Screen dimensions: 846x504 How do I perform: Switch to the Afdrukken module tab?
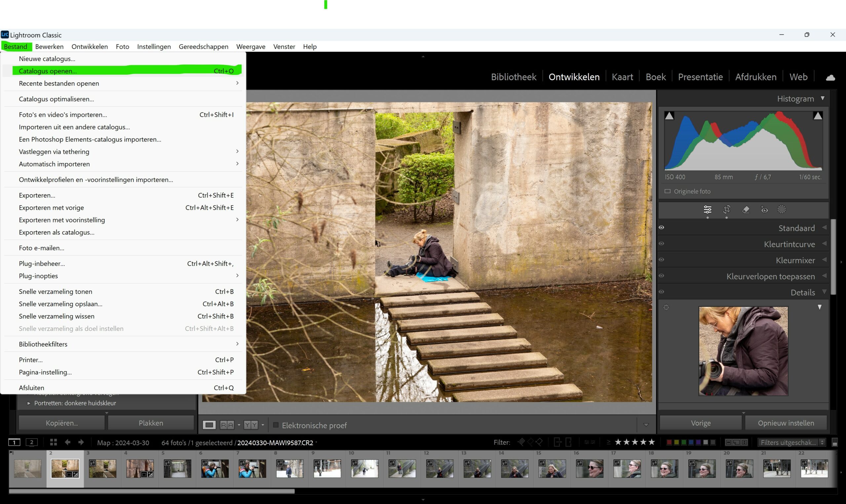[756, 77]
